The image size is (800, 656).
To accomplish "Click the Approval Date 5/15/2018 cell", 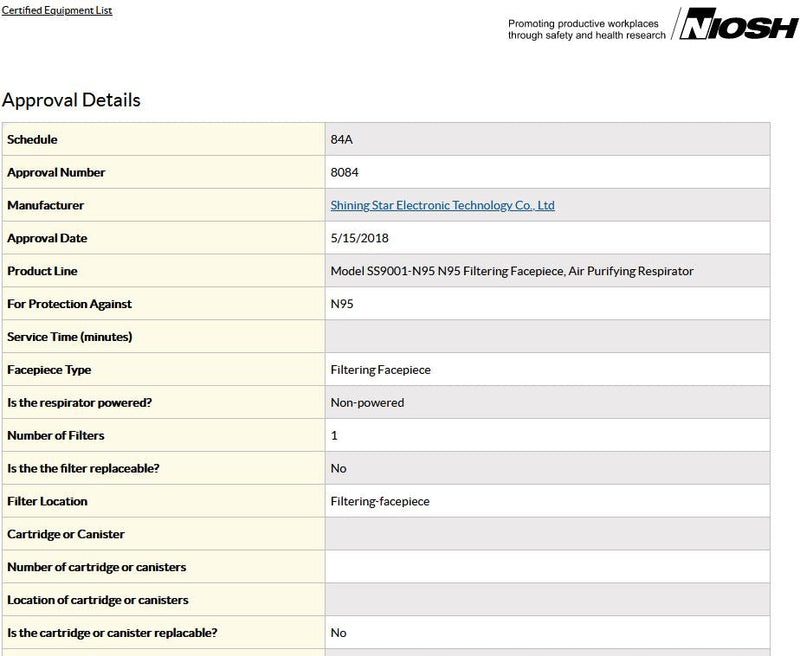I will 547,238.
